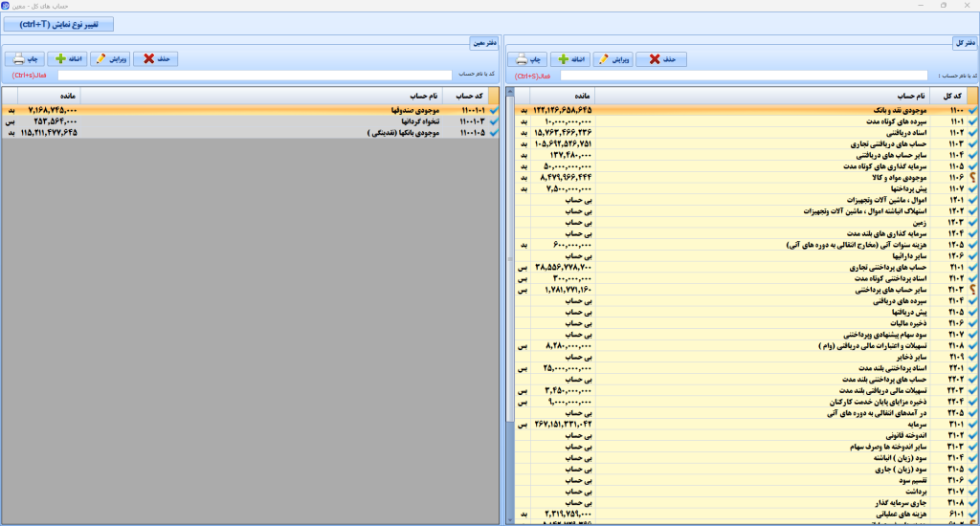Select the دفتر معین tab
Screen dimensions: 980x526
pos(483,43)
